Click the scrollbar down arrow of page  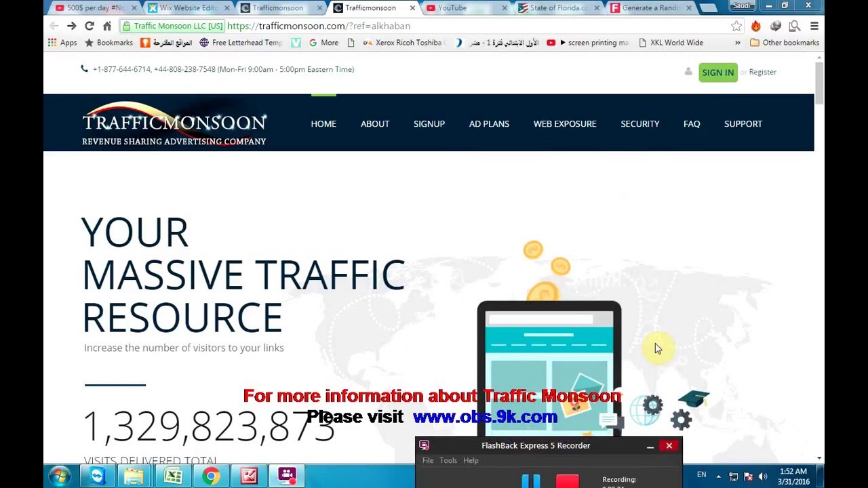pos(819,459)
